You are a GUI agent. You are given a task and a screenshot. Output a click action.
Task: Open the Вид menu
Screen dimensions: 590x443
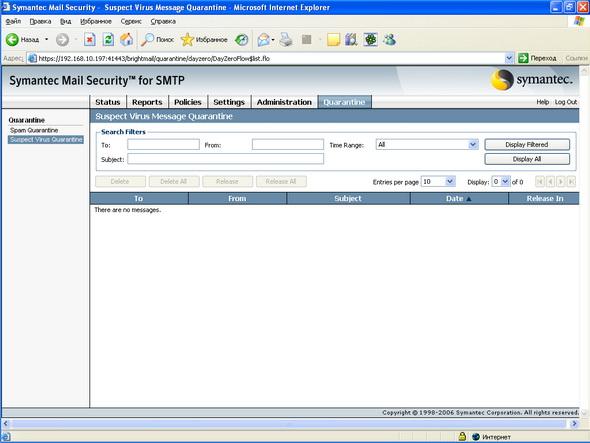click(65, 21)
